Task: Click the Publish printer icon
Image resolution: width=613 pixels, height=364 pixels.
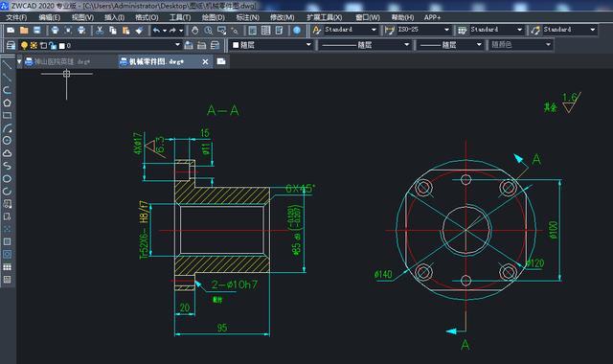Action: tap(81, 30)
